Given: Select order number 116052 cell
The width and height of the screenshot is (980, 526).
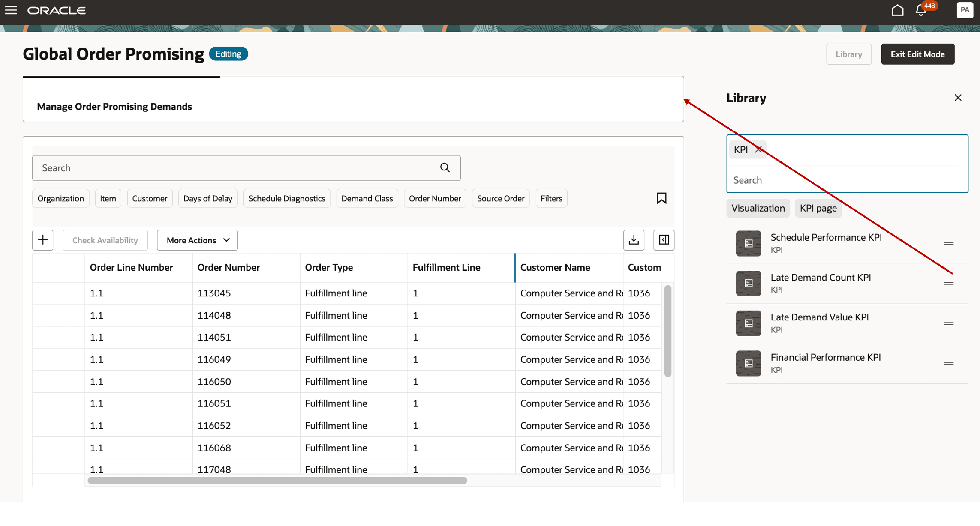Looking at the screenshot, I should click(247, 426).
